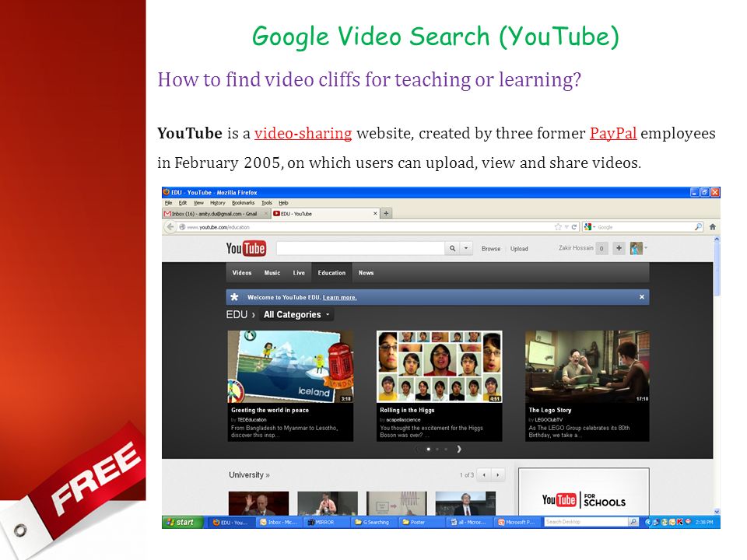The image size is (747, 560).
Task: Select the Live tab on YouTube
Action: [x=299, y=273]
